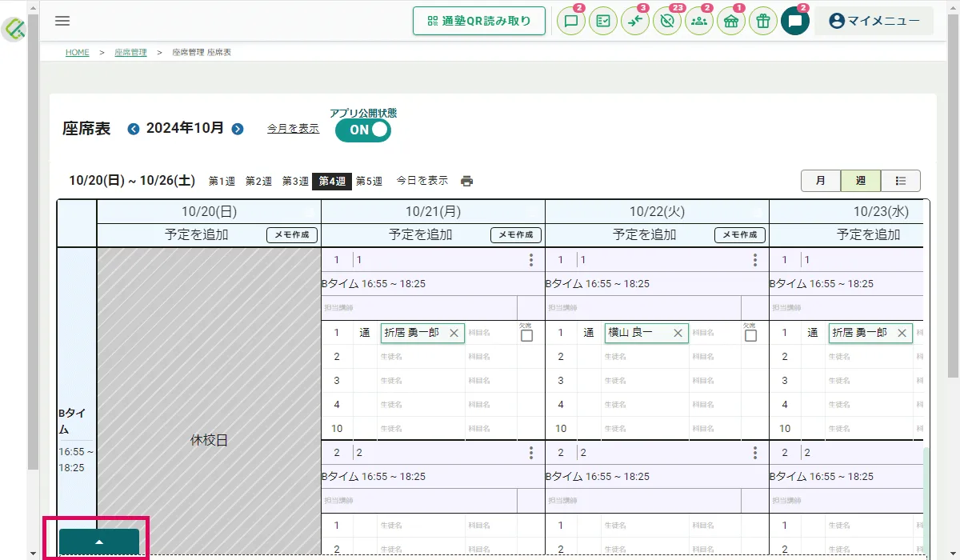Click メモ作成 for 10/20(日)

(292, 235)
